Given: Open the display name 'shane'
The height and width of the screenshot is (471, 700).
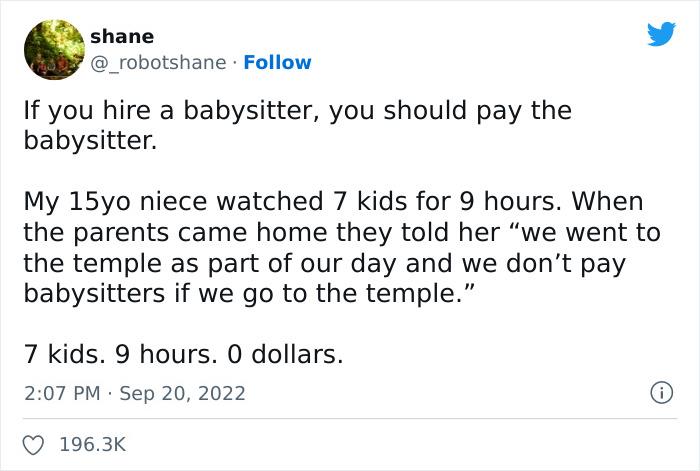Looking at the screenshot, I should (122, 37).
